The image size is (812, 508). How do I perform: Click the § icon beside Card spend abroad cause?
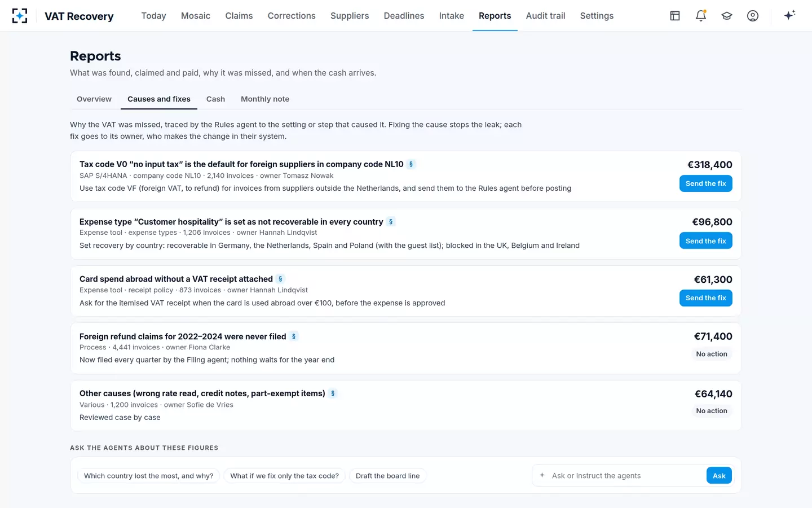280,279
